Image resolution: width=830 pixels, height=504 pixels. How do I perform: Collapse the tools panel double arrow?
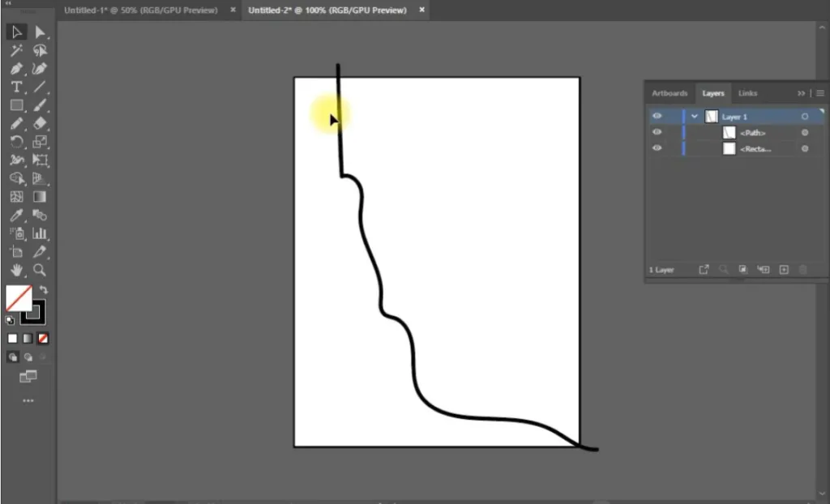click(x=8, y=2)
